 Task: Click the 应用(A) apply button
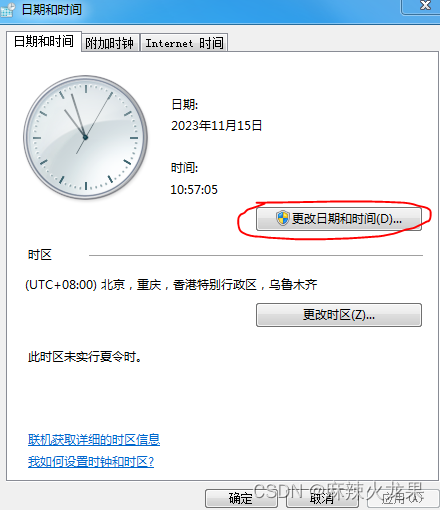pos(403,499)
